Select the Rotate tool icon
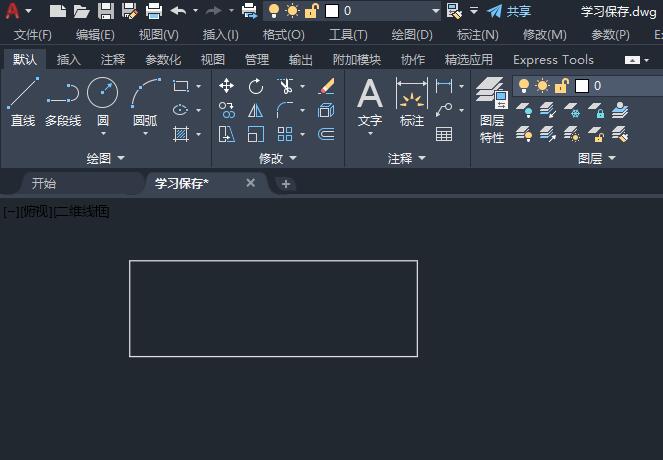This screenshot has width=663, height=460. 256,86
